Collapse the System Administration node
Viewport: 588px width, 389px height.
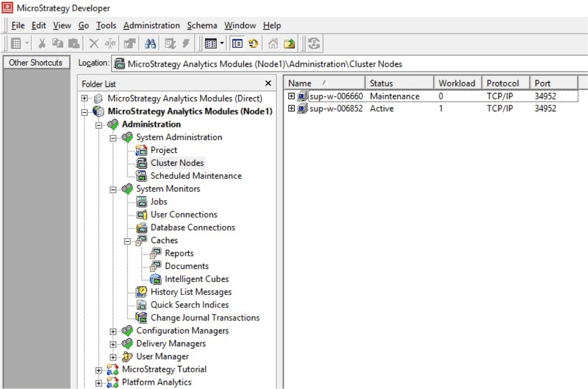pos(113,138)
